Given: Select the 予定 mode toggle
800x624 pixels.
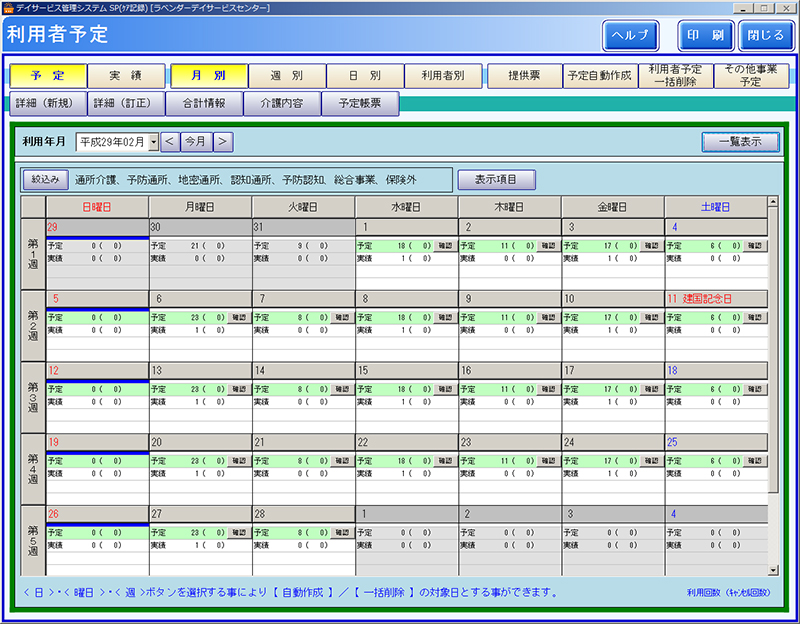Looking at the screenshot, I should pyautogui.click(x=47, y=76).
